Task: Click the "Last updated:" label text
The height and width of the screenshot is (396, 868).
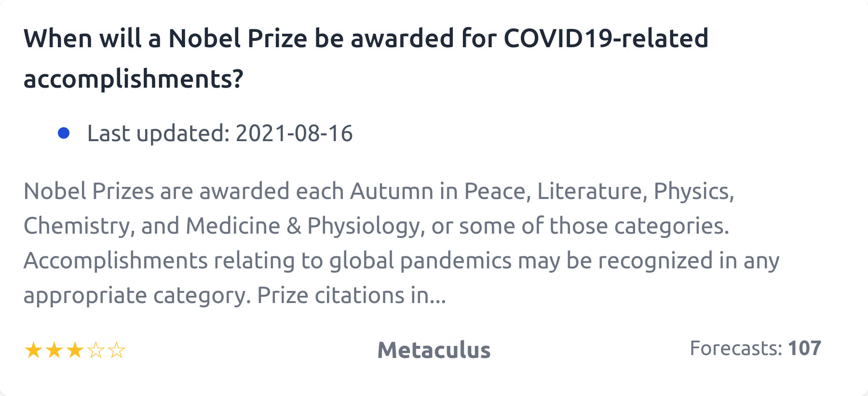Action: (158, 133)
